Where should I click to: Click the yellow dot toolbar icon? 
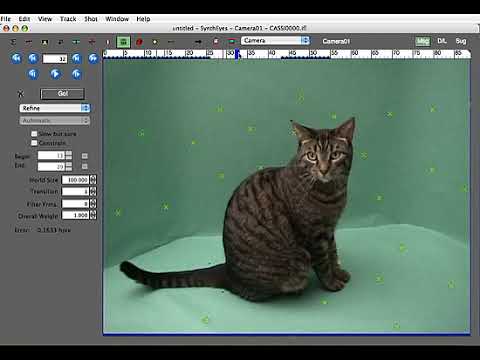pyautogui.click(x=155, y=42)
